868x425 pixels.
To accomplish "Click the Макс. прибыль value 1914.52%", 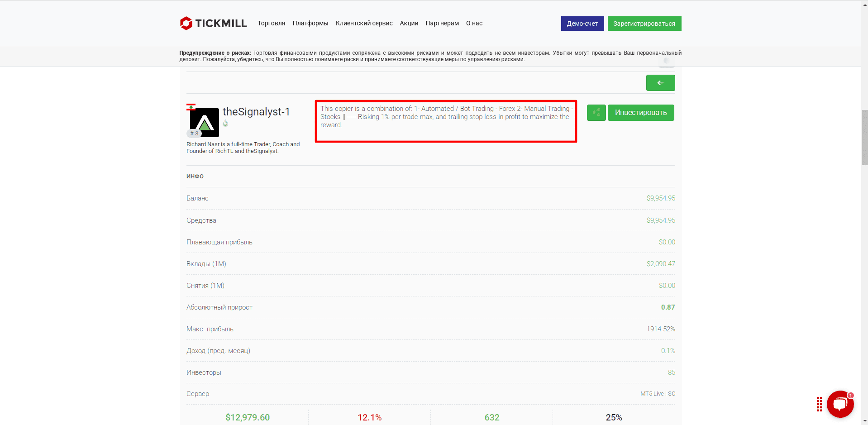I will click(661, 329).
